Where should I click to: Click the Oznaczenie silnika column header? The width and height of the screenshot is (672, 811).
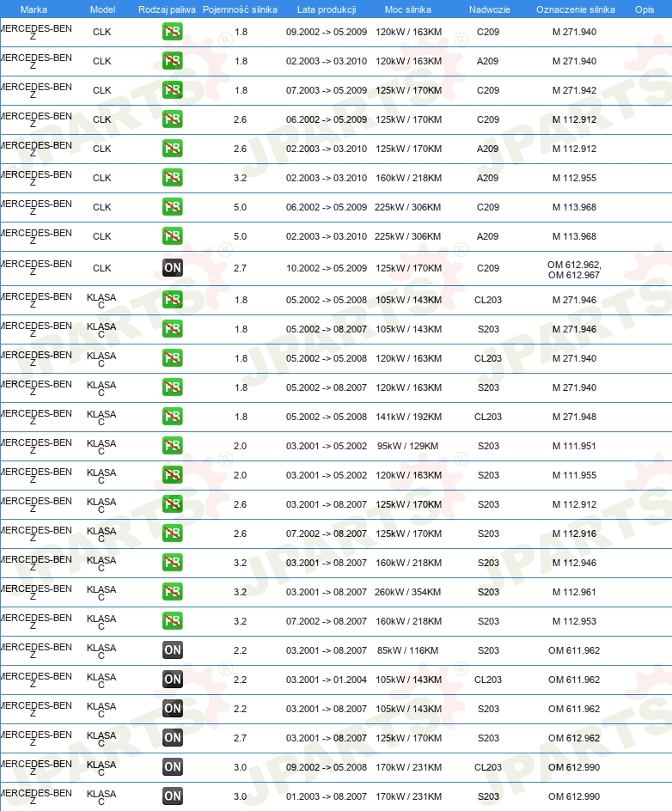pos(575,9)
